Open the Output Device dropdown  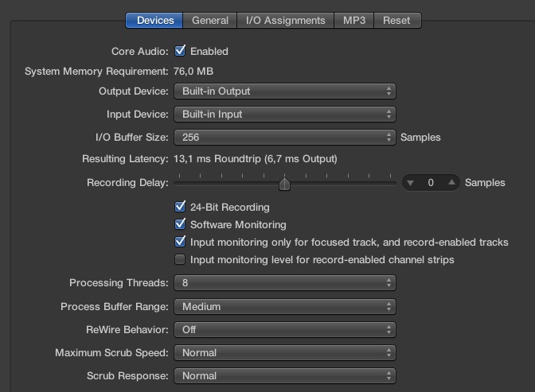click(284, 91)
